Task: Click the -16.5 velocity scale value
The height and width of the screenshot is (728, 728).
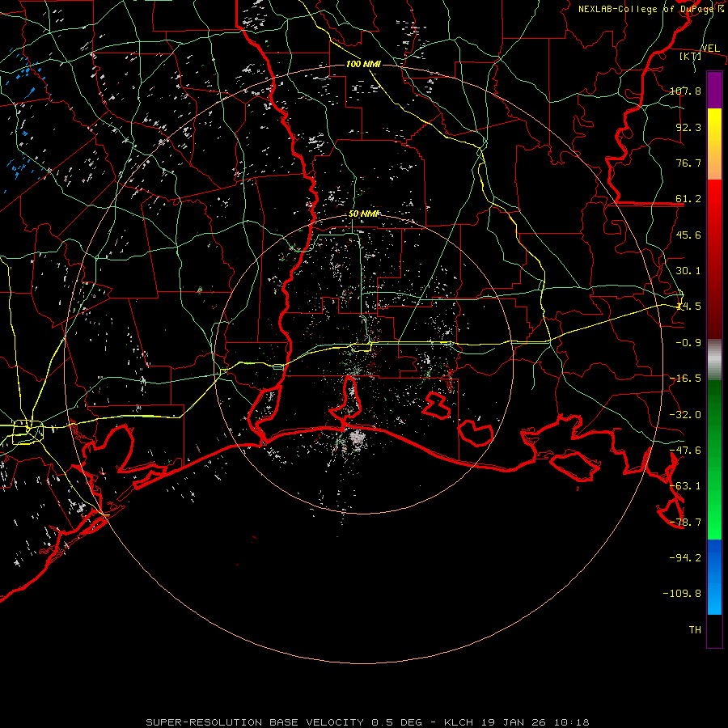Action: [x=685, y=379]
